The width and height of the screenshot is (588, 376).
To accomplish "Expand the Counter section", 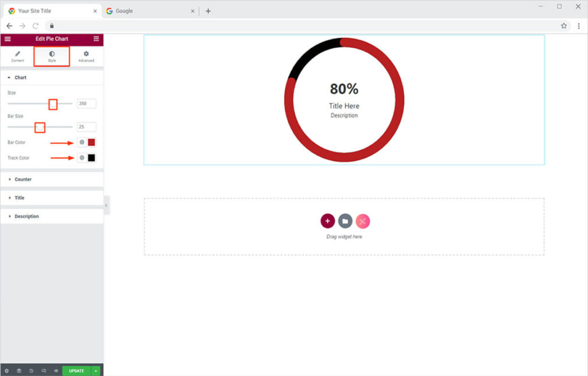I will 23,180.
